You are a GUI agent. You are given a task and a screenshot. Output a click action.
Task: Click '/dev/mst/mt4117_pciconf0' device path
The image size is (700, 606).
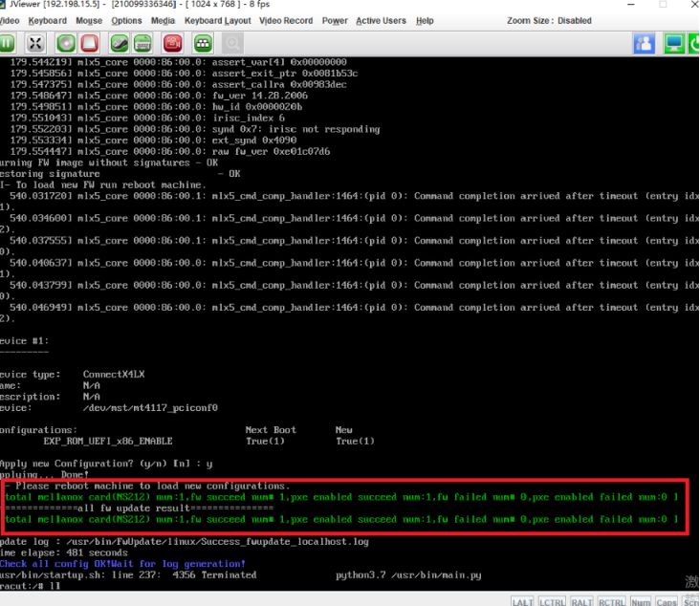pyautogui.click(x=150, y=407)
